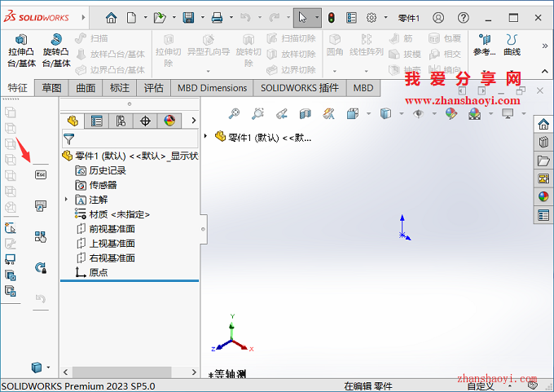Image resolution: width=554 pixels, height=392 pixels.
Task: Open file properties list icon
Action: (351, 17)
